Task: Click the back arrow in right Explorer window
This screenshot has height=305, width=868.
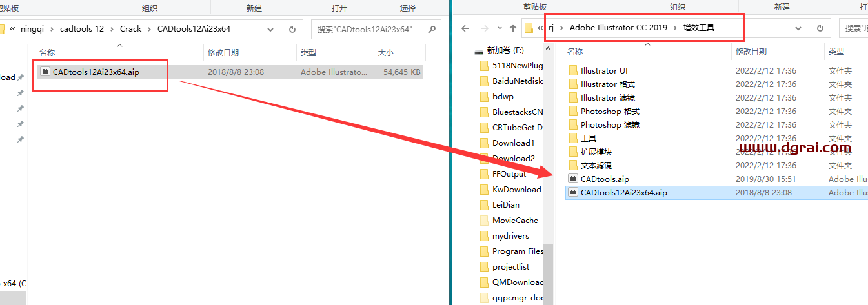Action: point(465,28)
